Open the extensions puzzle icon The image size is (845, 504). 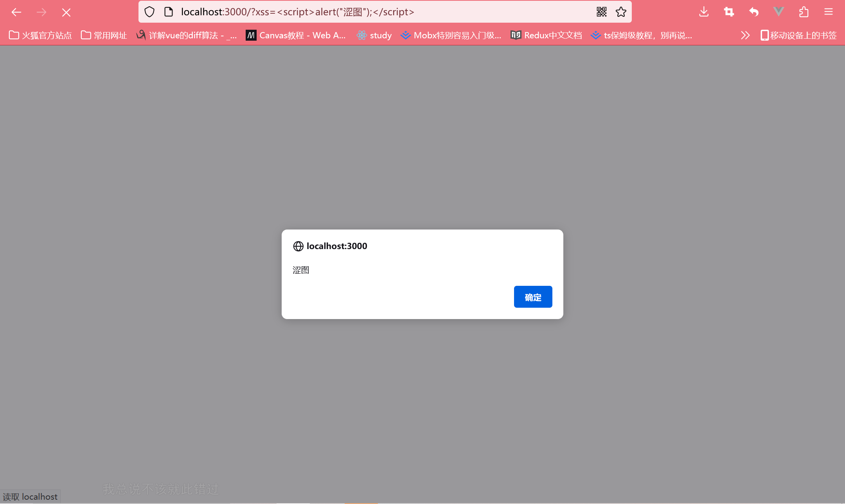click(x=804, y=12)
